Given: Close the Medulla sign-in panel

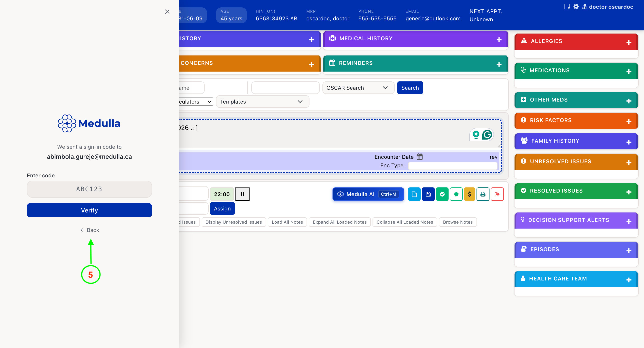Looking at the screenshot, I should tap(167, 11).
